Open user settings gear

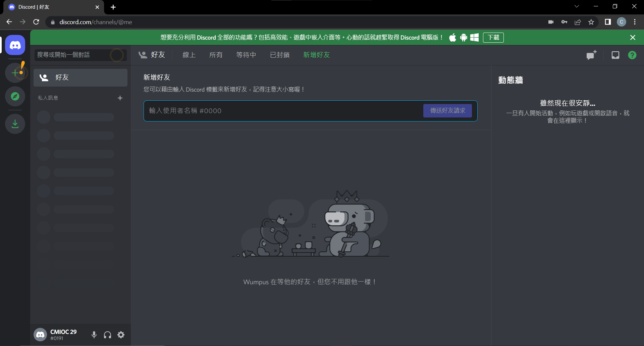click(121, 335)
